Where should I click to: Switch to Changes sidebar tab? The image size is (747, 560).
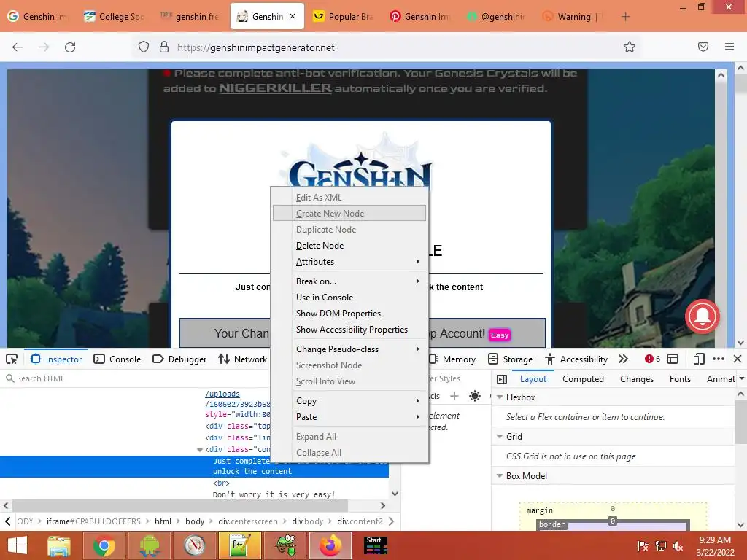coord(636,379)
